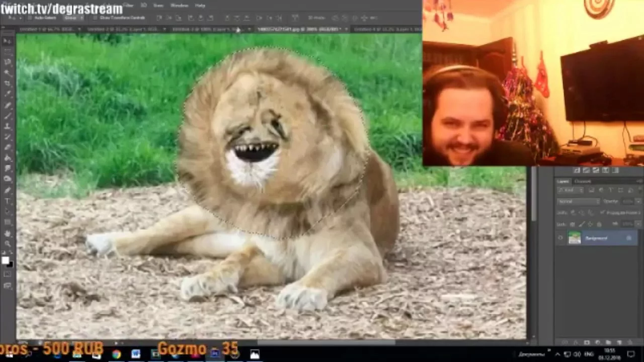Create new adjustment layer from Layers panel
Viewport: 644px width, 362px height.
[597, 342]
